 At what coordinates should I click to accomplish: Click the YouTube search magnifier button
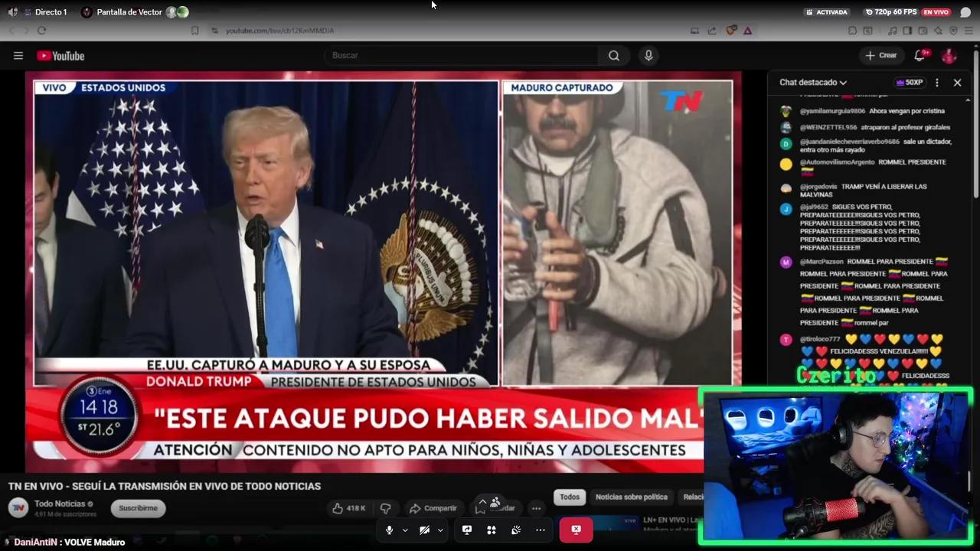click(x=614, y=55)
